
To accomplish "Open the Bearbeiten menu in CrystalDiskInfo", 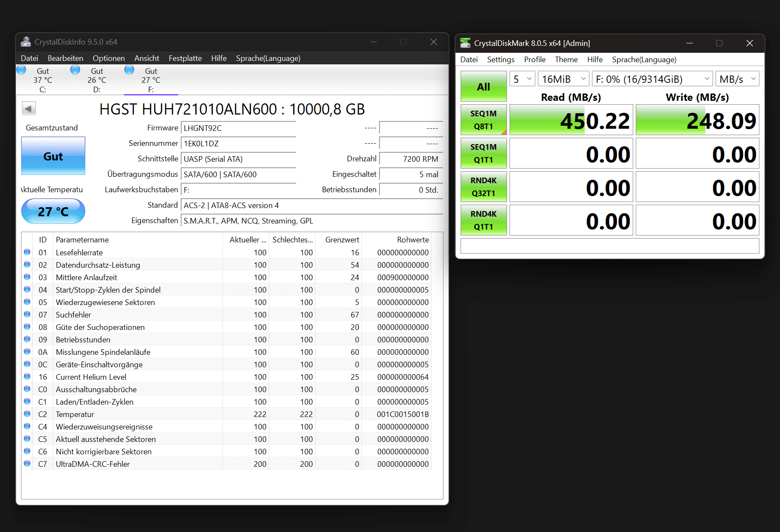I will pyautogui.click(x=65, y=58).
